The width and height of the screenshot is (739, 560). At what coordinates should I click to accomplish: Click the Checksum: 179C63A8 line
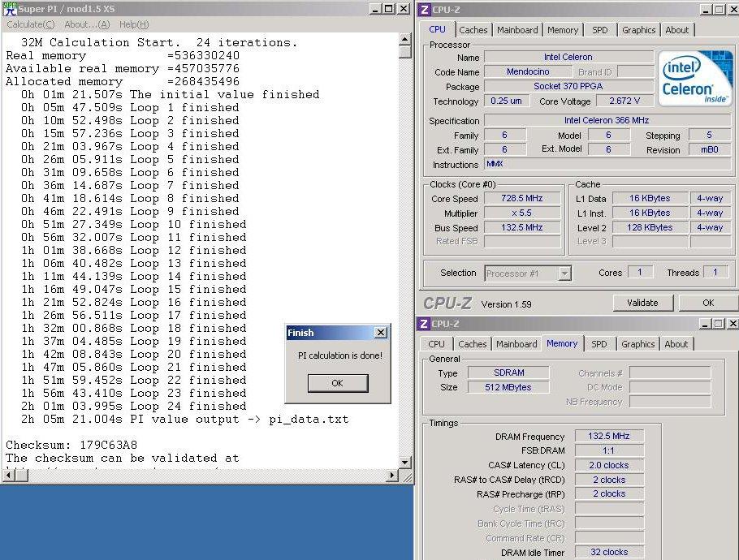(x=71, y=445)
